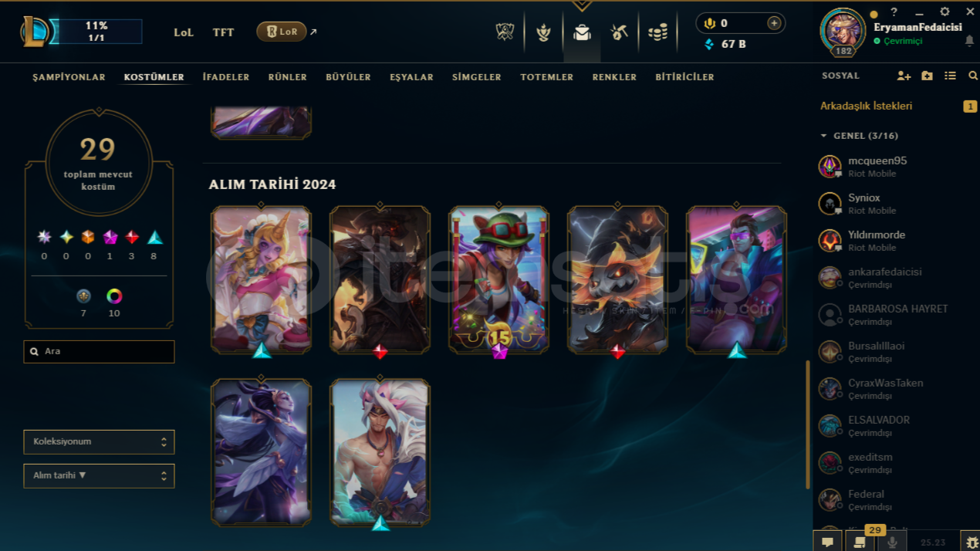Image resolution: width=980 pixels, height=551 pixels.
Task: Open the notifications bell icon
Action: click(969, 41)
